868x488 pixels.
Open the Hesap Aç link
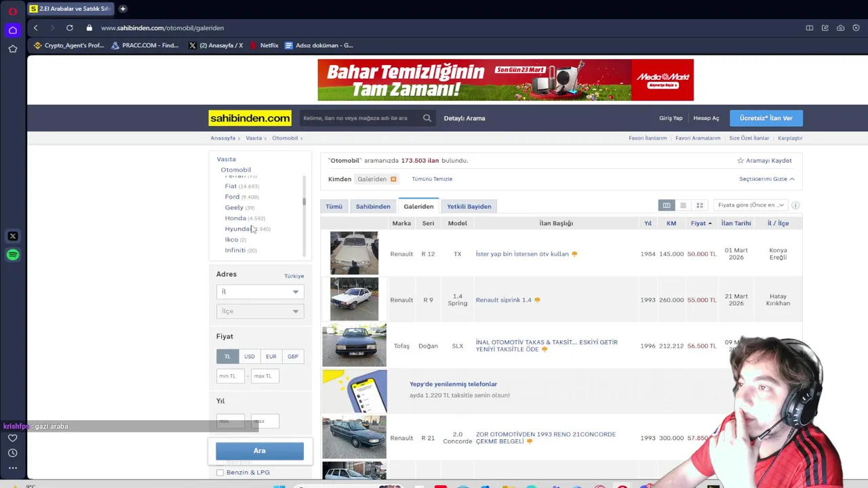click(706, 118)
